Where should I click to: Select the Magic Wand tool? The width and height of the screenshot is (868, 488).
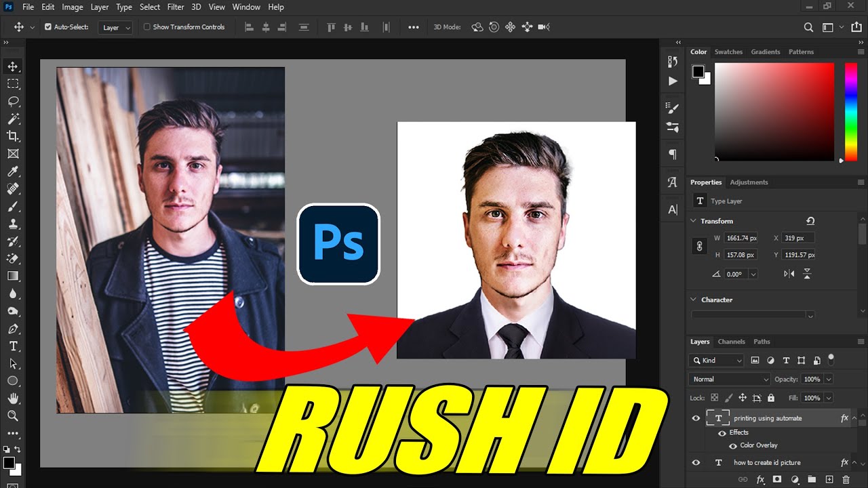tap(13, 119)
